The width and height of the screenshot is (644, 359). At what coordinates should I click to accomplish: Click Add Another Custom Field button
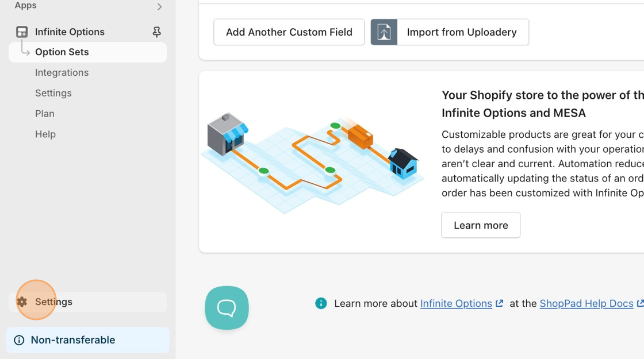(x=289, y=32)
